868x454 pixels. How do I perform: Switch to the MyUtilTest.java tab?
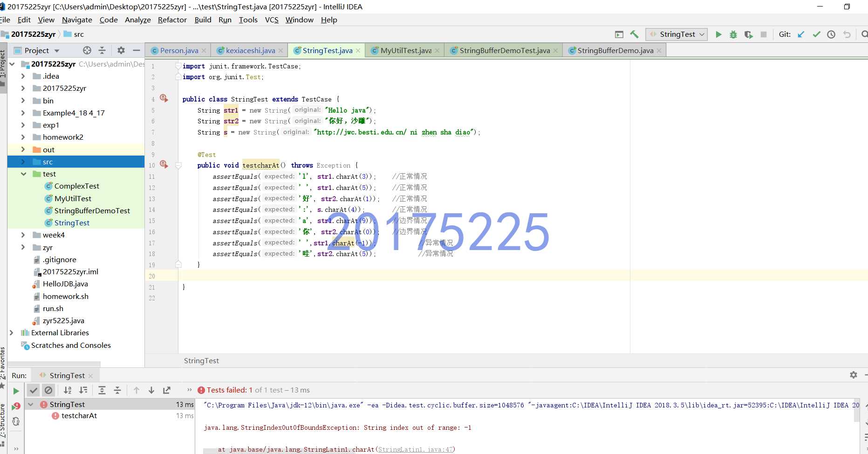pos(405,50)
